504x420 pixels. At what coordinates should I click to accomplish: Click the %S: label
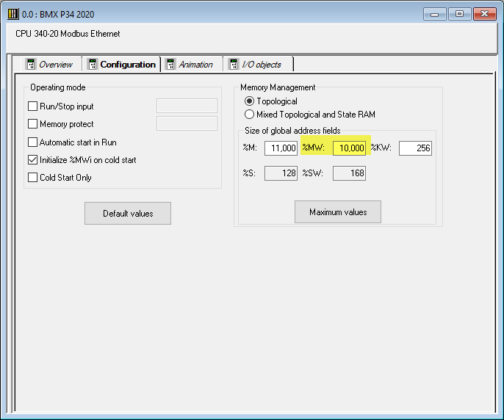(249, 173)
